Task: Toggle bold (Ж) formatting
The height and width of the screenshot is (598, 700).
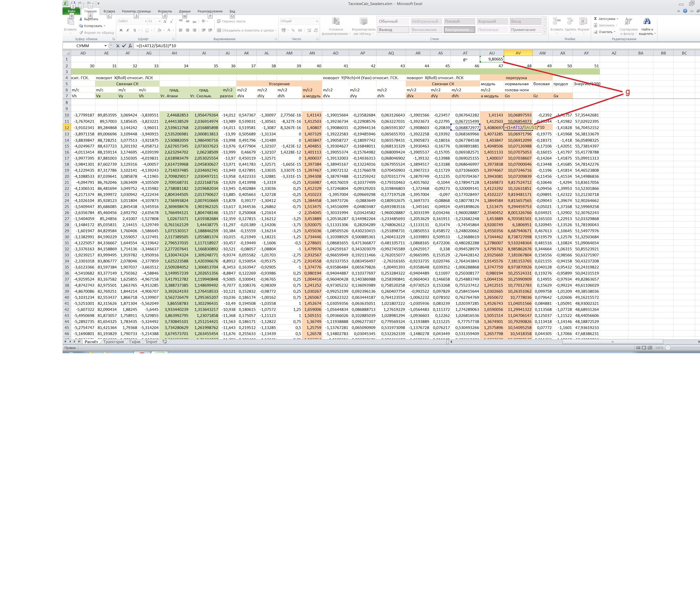Action: pos(121,30)
